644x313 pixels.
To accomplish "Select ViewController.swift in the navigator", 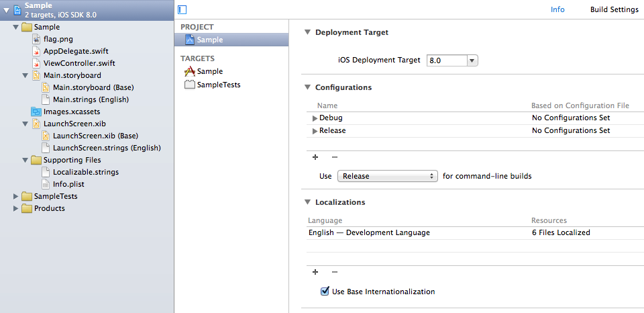I will (79, 64).
